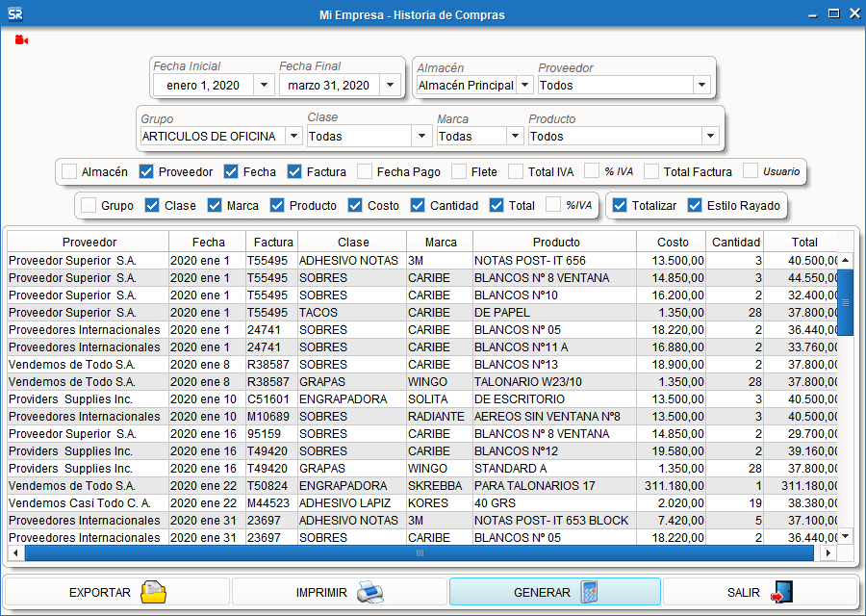Click the NOTAS POST- IT 653 BLOCK cell
866x616 pixels.
554,521
